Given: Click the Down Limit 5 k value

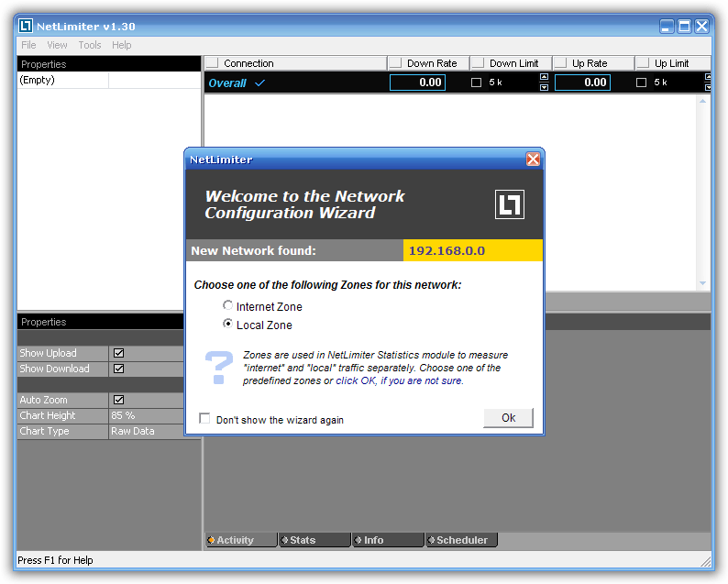Looking at the screenshot, I should pos(495,83).
